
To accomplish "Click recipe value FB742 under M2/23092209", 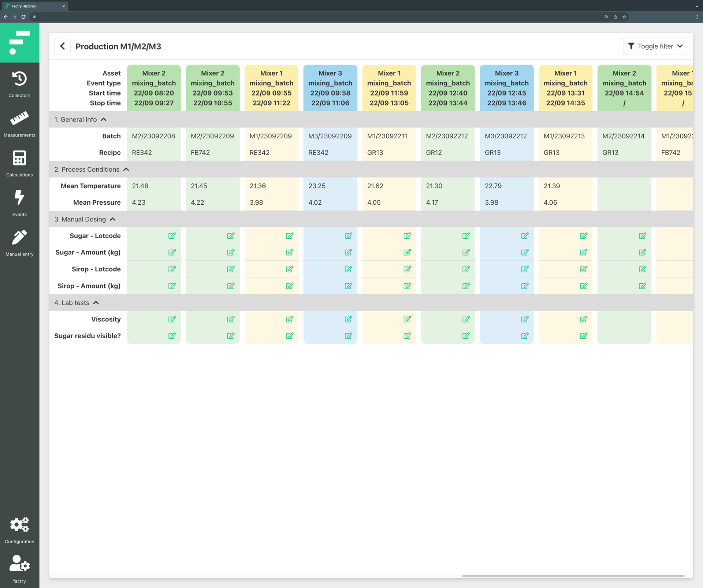I will (x=200, y=152).
